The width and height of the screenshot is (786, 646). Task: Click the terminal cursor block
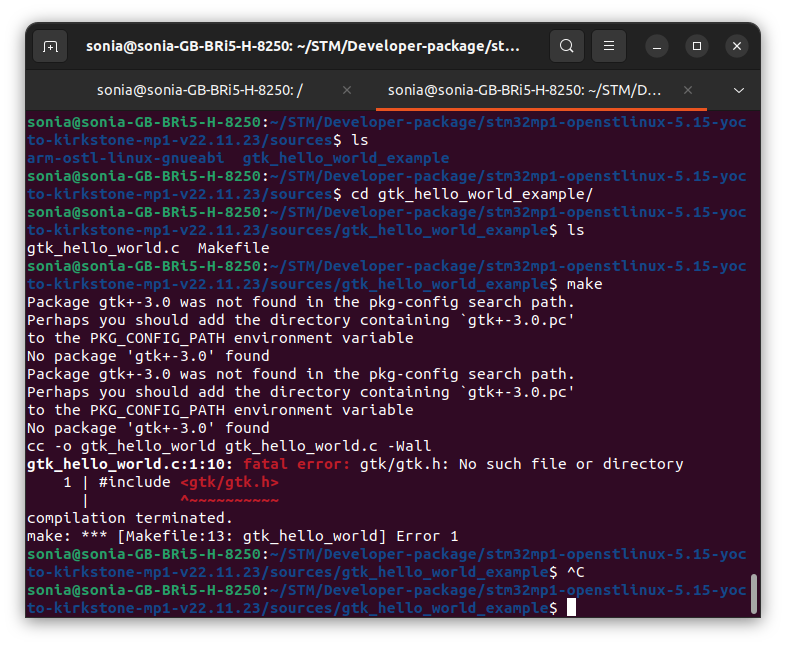[571, 608]
